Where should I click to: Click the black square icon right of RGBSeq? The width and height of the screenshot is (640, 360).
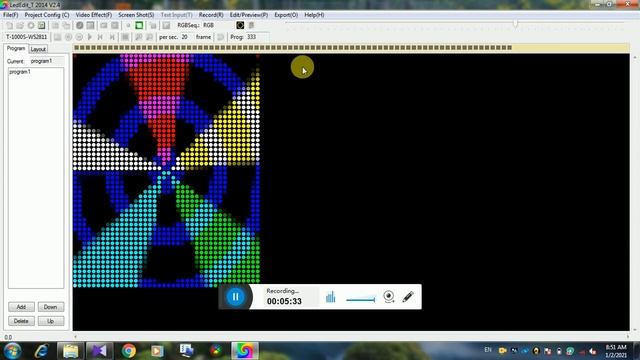click(240, 25)
